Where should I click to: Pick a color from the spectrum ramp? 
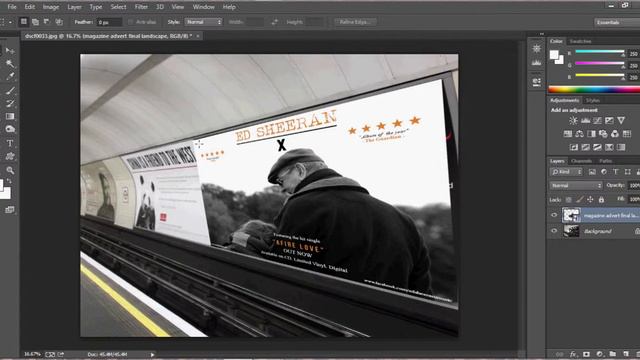tap(594, 89)
